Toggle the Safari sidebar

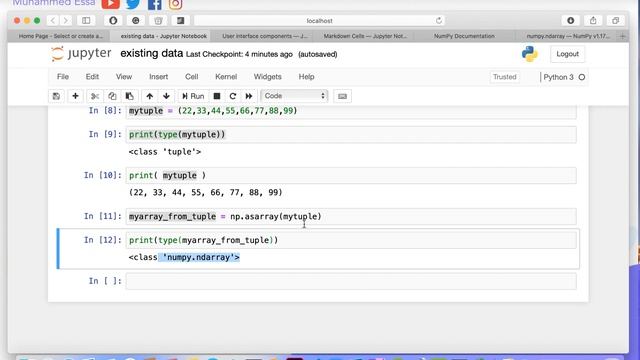click(86, 20)
